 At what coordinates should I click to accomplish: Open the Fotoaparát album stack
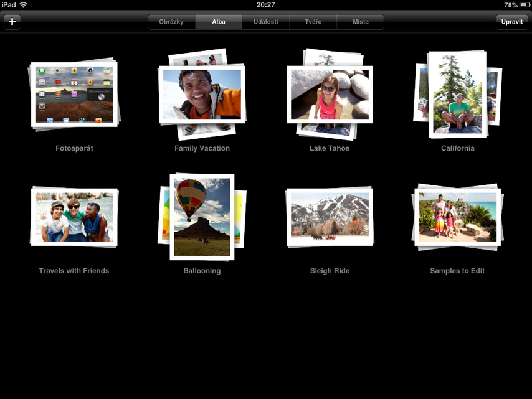tap(74, 93)
